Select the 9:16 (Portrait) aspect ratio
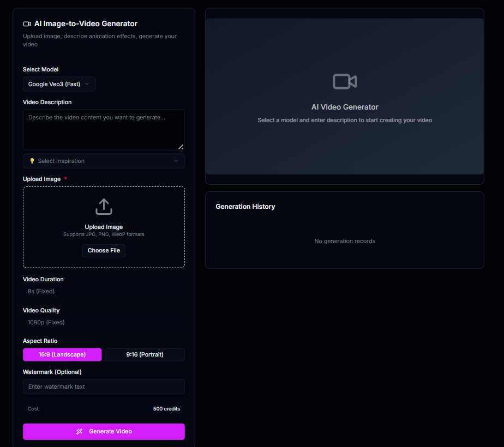 coord(145,354)
